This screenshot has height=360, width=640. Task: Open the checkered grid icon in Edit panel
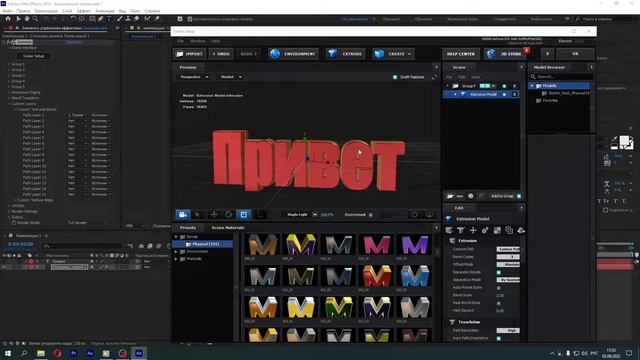point(497,231)
